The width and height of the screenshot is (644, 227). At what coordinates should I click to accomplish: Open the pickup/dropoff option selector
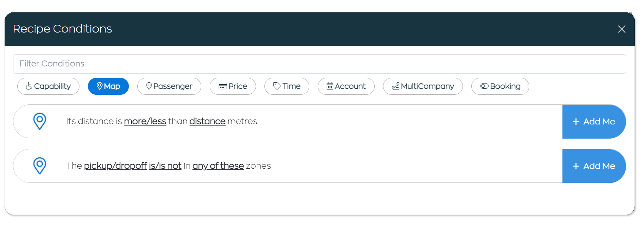[x=115, y=166]
